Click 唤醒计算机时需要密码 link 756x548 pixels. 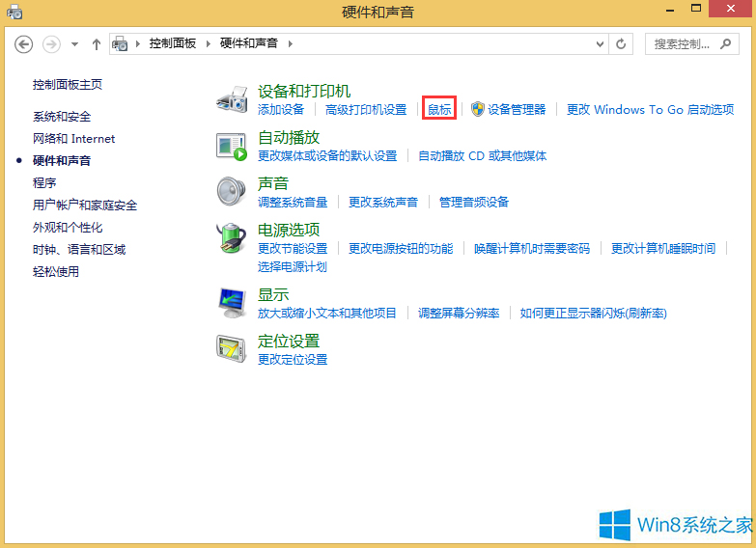tap(532, 249)
